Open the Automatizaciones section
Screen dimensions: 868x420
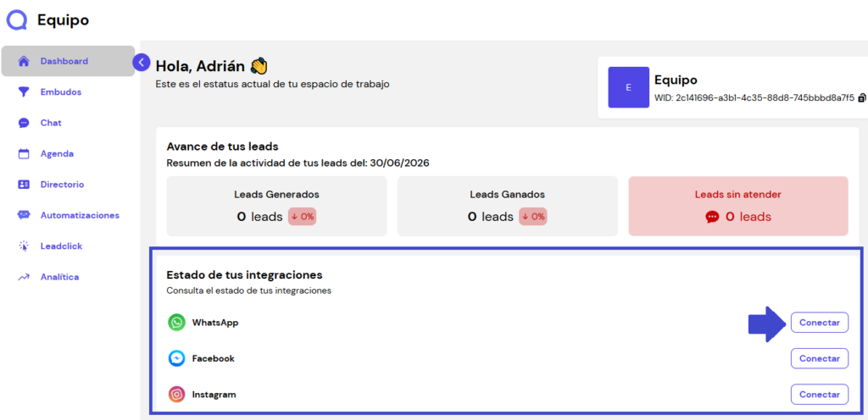tap(80, 216)
